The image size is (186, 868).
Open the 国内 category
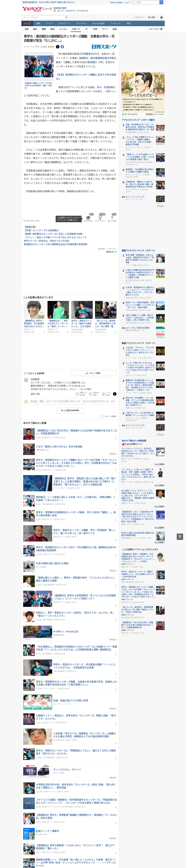35,29
